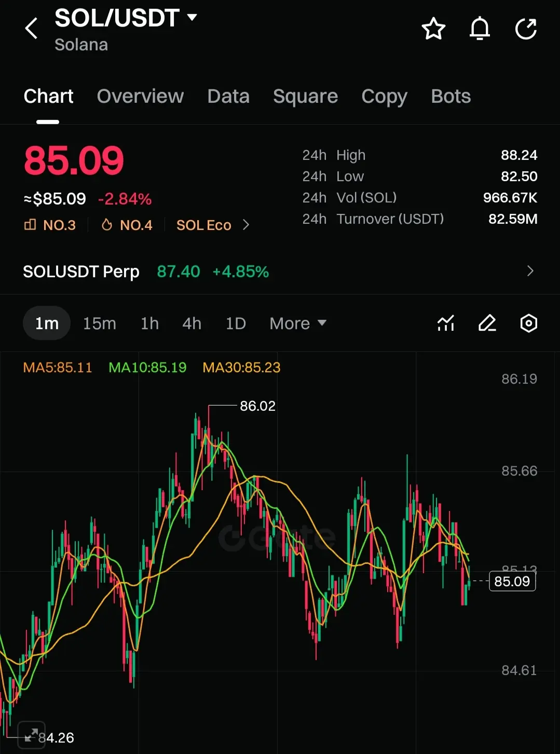Tap the Solana subtitle text

tap(81, 45)
